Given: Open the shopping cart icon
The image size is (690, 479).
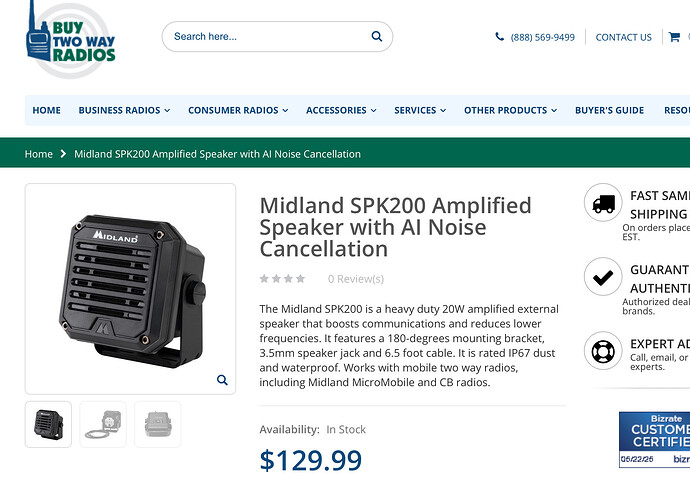Looking at the screenshot, I should [x=674, y=37].
